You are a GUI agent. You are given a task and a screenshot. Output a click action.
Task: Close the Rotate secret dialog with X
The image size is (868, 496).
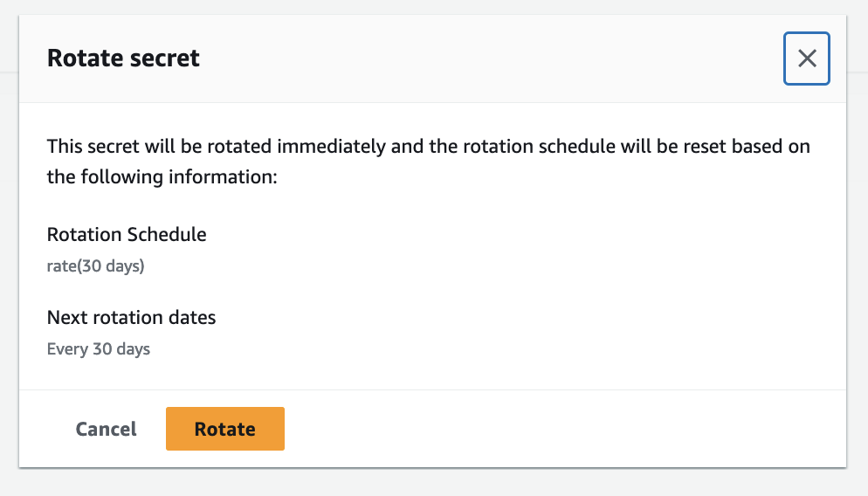[x=807, y=59]
